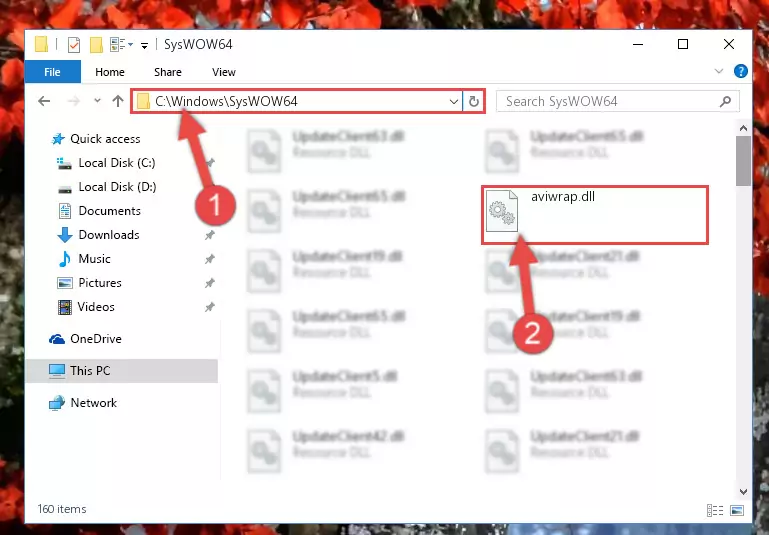Open the File menu
The height and width of the screenshot is (535, 769).
click(x=52, y=72)
